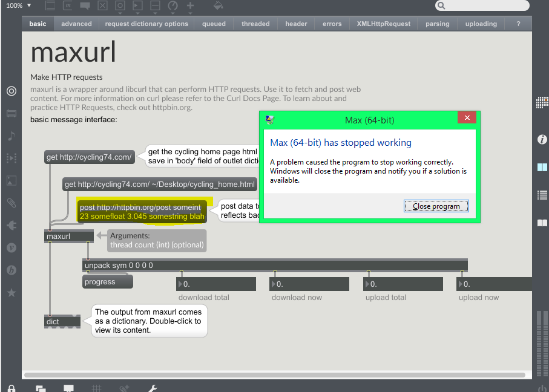Click the Close program button
549x392 pixels.
click(x=436, y=206)
